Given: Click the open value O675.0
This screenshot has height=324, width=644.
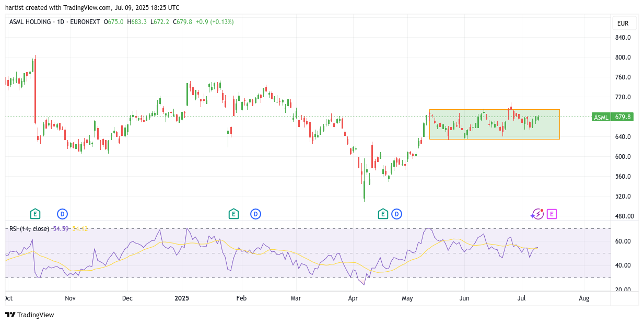Looking at the screenshot, I should (113, 22).
